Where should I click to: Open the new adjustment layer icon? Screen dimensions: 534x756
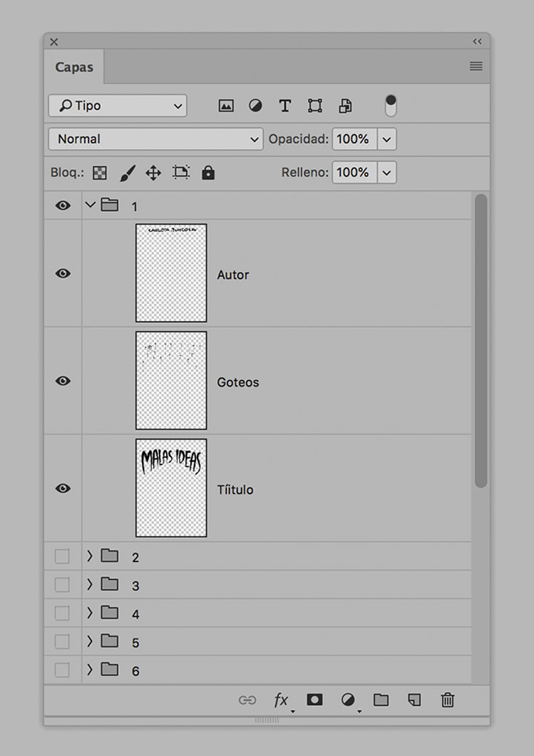point(347,700)
